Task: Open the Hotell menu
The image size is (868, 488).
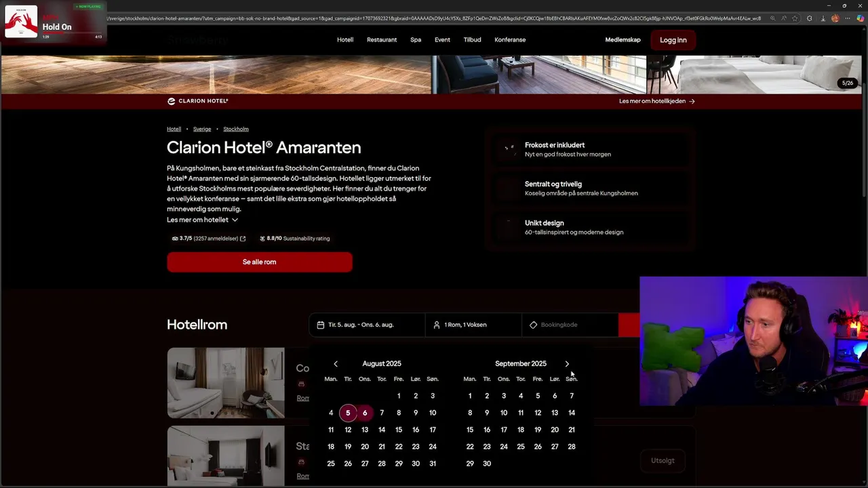Action: pyautogui.click(x=345, y=40)
